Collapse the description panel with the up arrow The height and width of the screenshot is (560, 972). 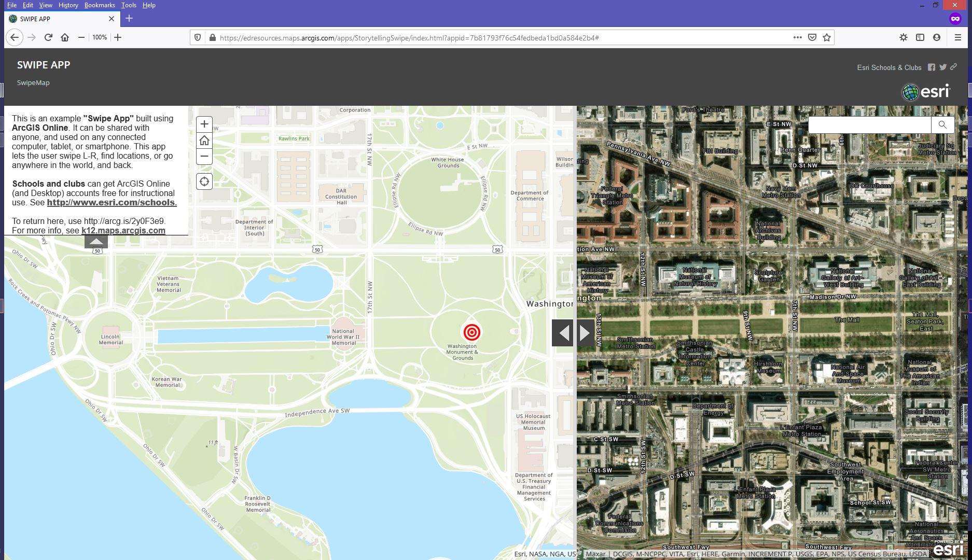pos(96,242)
